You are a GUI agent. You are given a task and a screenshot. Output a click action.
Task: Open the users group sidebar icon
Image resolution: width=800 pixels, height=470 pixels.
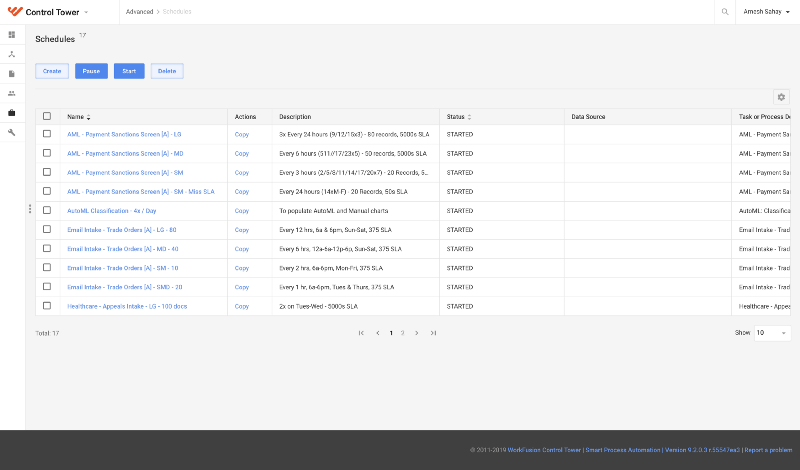(12, 93)
